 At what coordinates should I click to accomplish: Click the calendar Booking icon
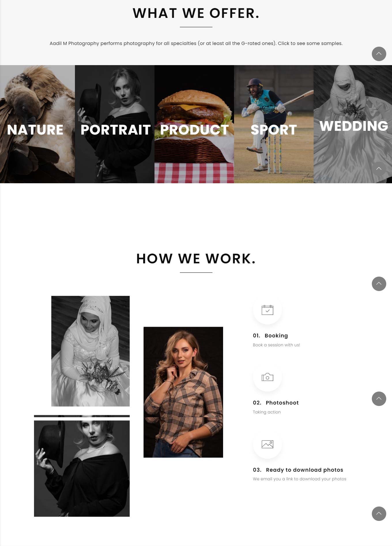[267, 310]
